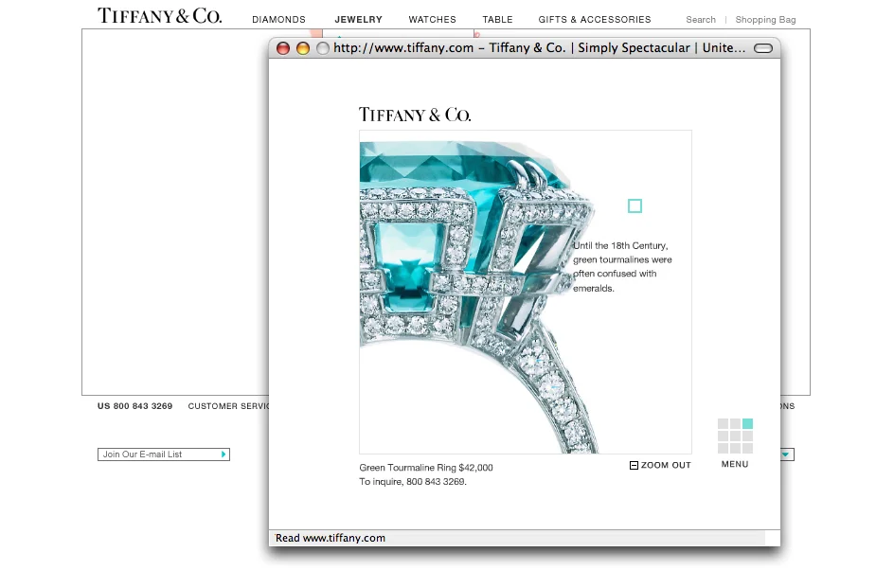
Task: Click the ZOOM OUT text link
Action: 666,465
